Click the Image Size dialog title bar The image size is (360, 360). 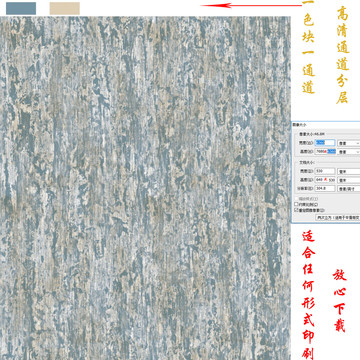[x=326, y=124]
